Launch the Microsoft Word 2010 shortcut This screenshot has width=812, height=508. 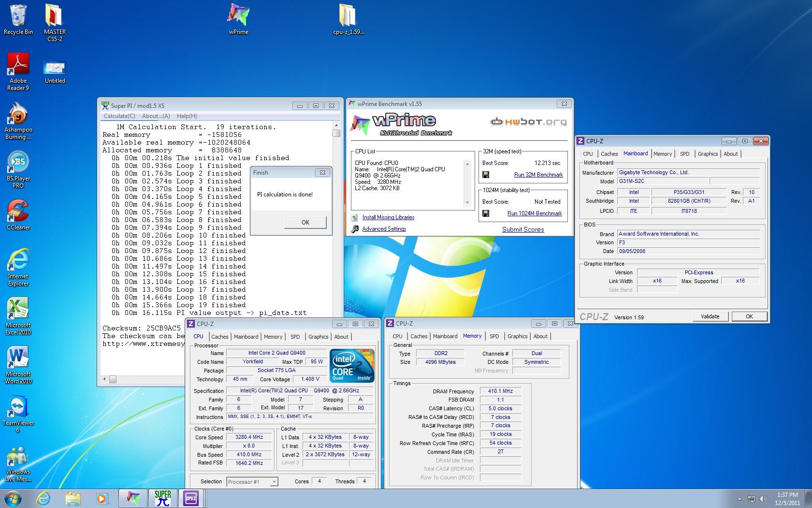click(x=18, y=365)
